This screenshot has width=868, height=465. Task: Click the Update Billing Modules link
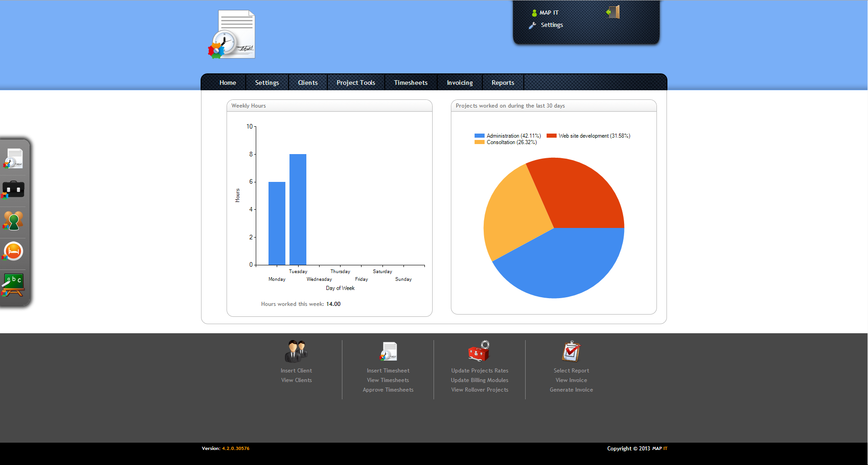pos(480,380)
